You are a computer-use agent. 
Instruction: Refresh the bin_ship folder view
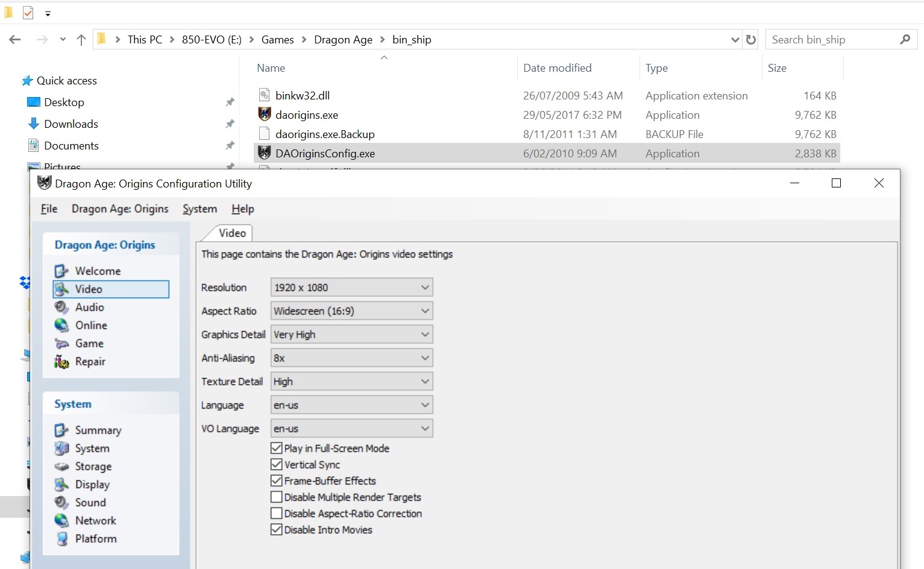[751, 40]
